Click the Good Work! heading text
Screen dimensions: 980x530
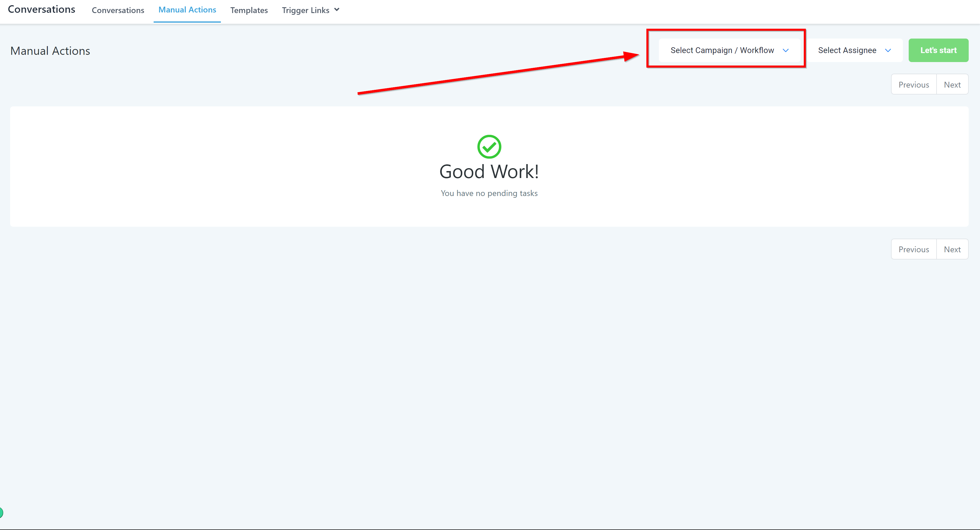pyautogui.click(x=489, y=172)
